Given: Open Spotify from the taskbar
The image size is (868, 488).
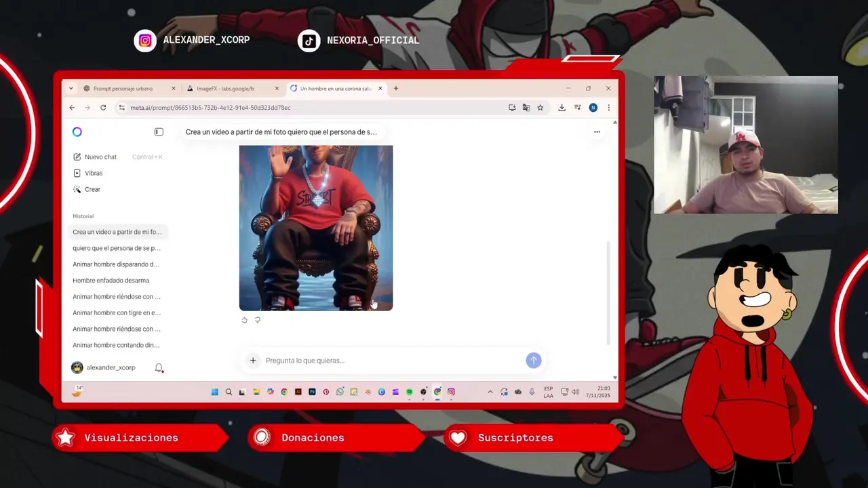Looking at the screenshot, I should pos(410,392).
